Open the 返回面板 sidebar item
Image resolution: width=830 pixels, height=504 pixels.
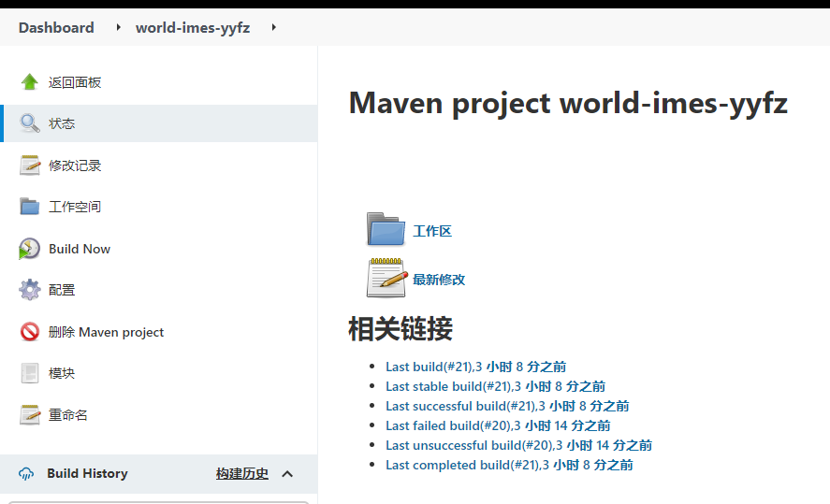pos(75,82)
